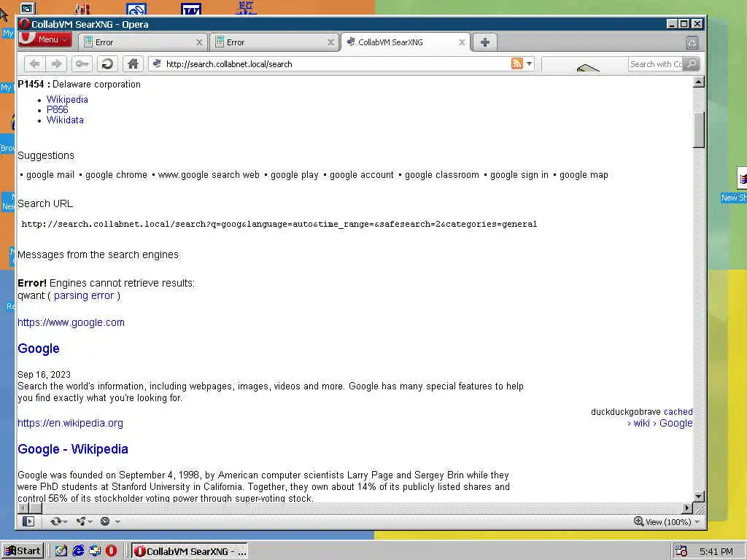Click the system tray calendar icon
The image size is (747, 560).
[x=681, y=551]
